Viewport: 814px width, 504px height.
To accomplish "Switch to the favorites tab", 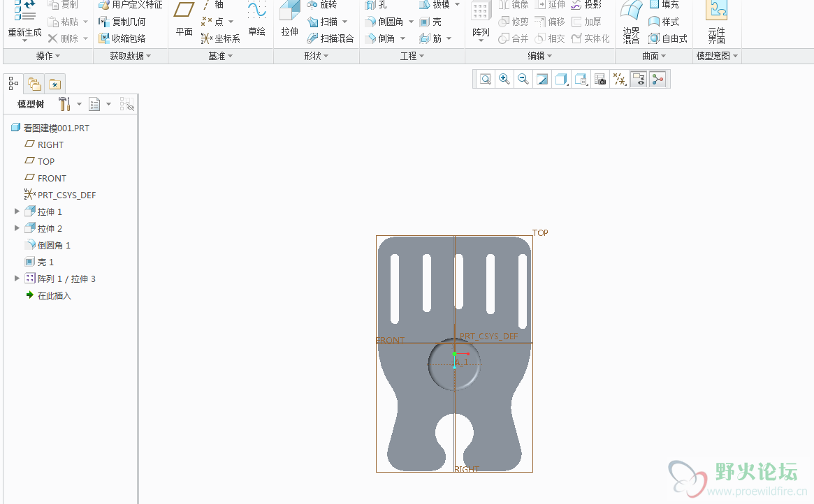I will 54,84.
